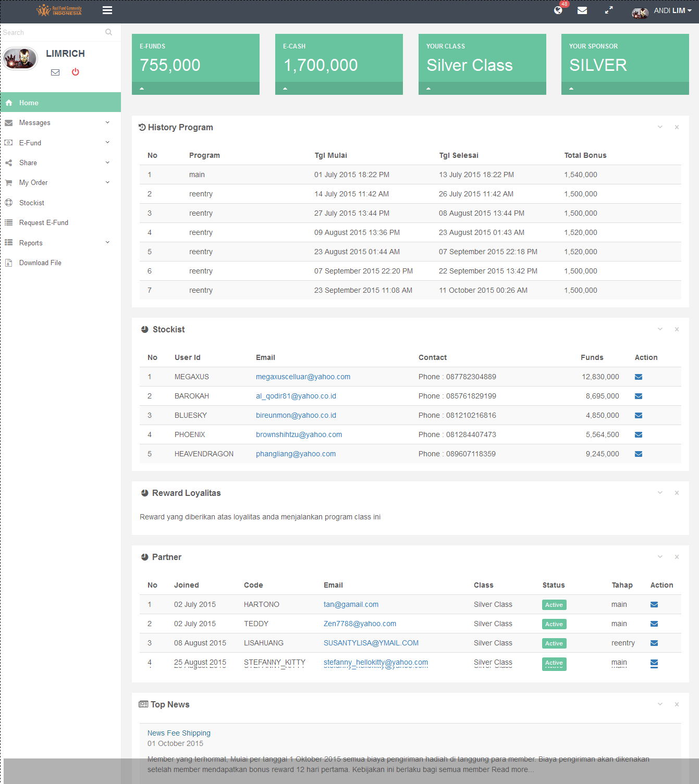The image size is (699, 784).
Task: Toggle fullscreen with the expand arrows icon
Action: coord(608,10)
